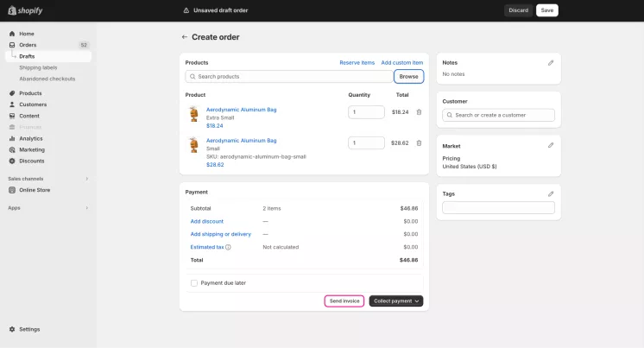The width and height of the screenshot is (644, 348).
Task: Click the Extra Small bag thumbnail
Action: tap(193, 114)
